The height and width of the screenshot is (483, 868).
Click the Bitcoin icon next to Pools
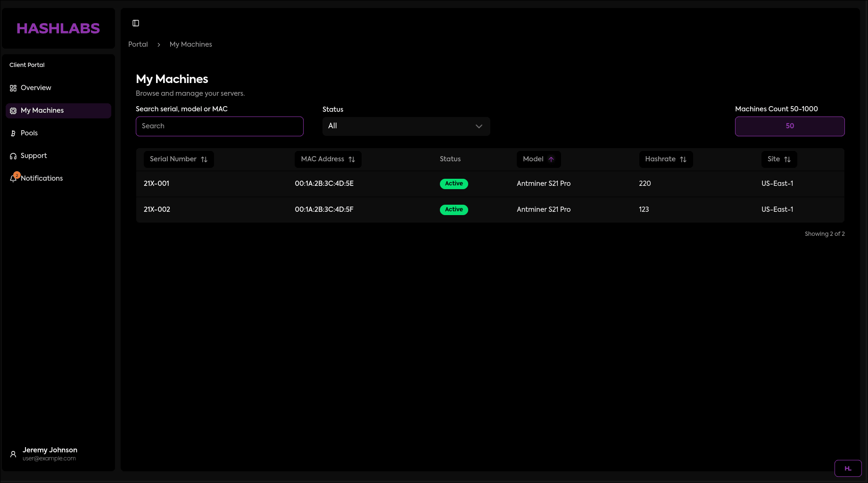[13, 133]
